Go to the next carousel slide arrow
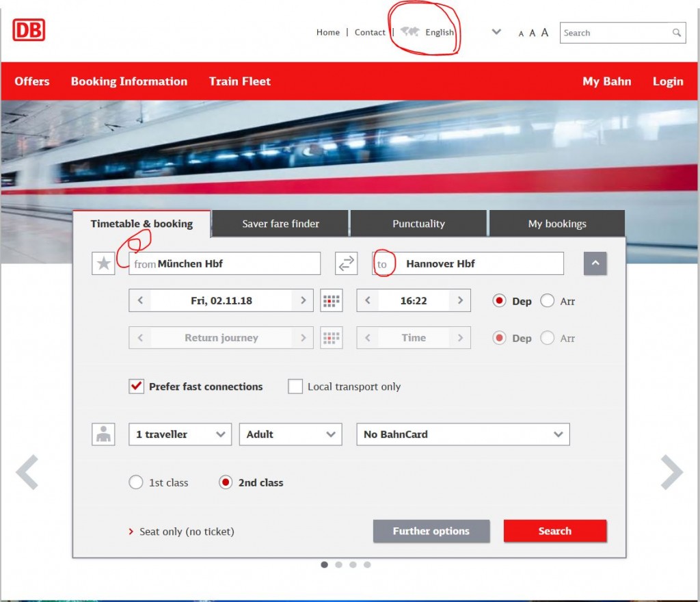 pos(671,472)
